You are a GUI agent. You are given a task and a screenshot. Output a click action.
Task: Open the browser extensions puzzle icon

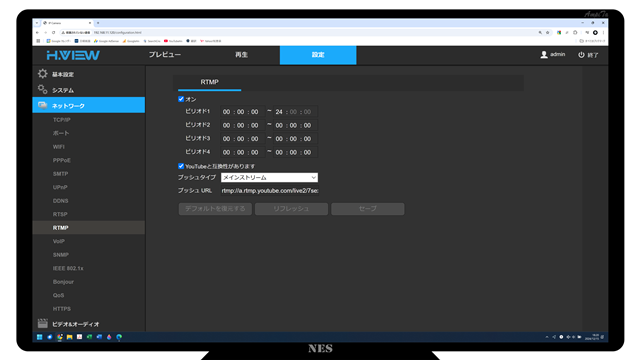[575, 32]
